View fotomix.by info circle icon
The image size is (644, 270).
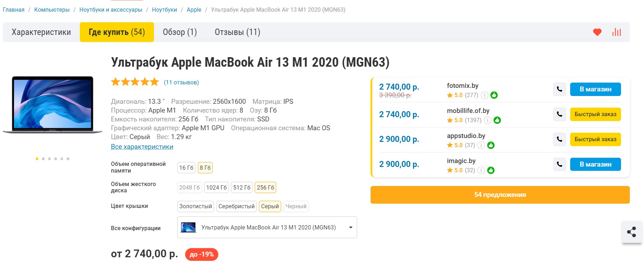485,95
